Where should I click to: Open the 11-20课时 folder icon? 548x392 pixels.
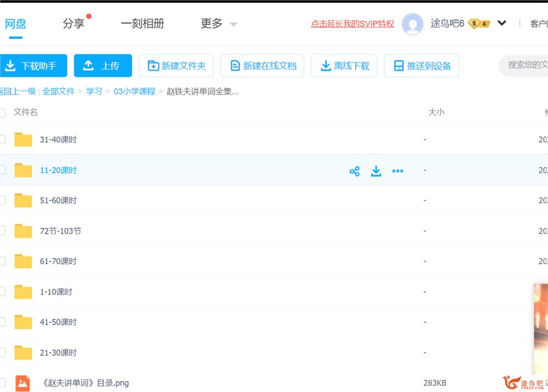(23, 171)
